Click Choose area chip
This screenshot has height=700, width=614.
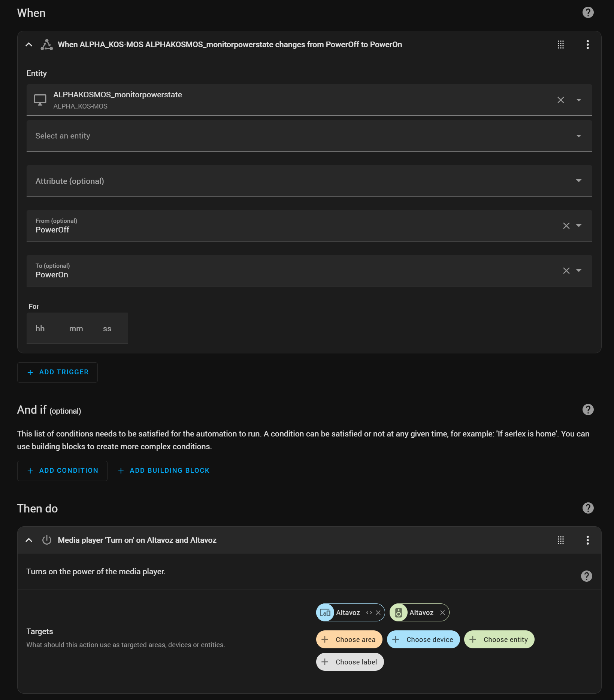(x=349, y=639)
